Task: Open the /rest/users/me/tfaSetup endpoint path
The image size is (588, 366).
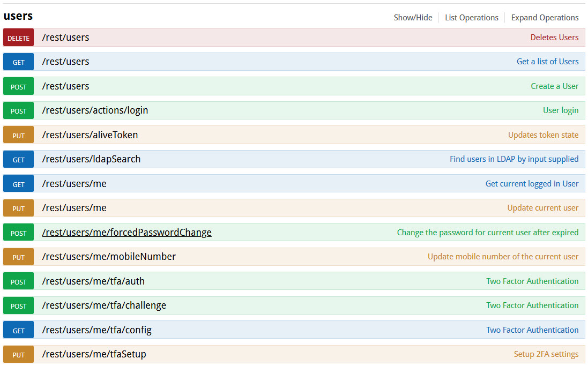Action: [x=94, y=354]
